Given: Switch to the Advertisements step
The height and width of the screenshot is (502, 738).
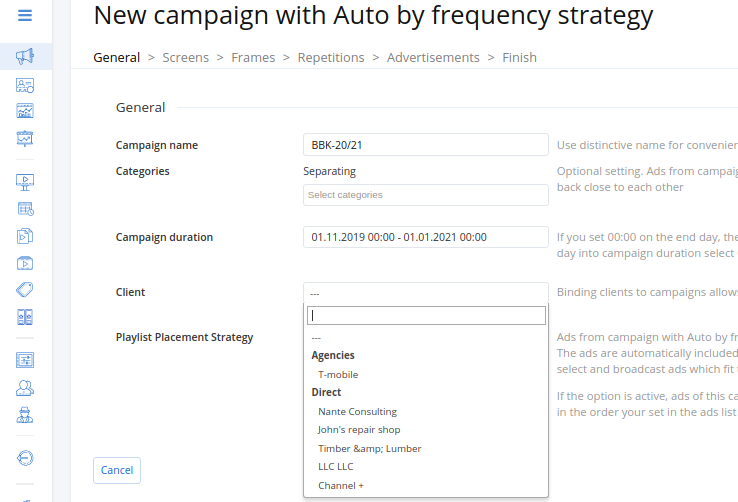Looking at the screenshot, I should pyautogui.click(x=433, y=57).
